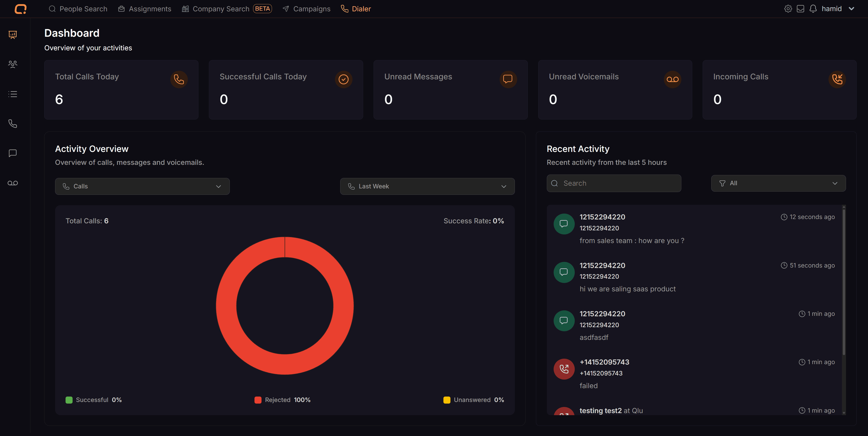The image size is (868, 436).
Task: Open the All filter dropdown
Action: tap(778, 183)
